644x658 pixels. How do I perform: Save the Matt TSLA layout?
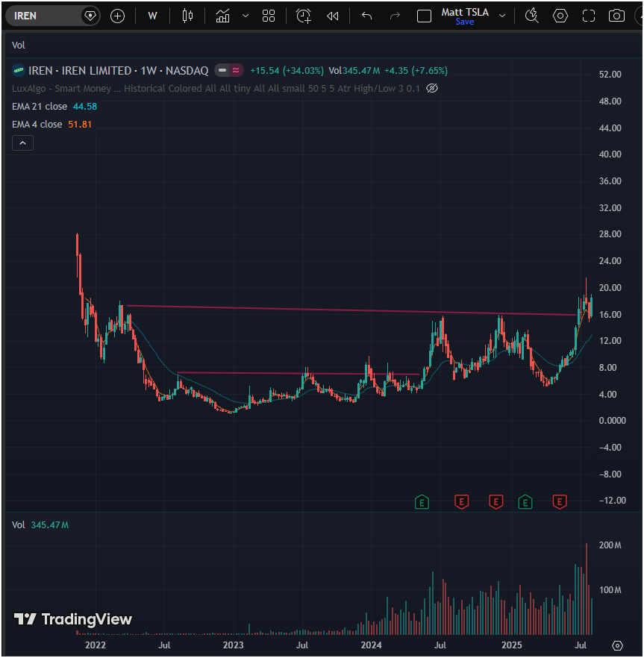(x=465, y=22)
